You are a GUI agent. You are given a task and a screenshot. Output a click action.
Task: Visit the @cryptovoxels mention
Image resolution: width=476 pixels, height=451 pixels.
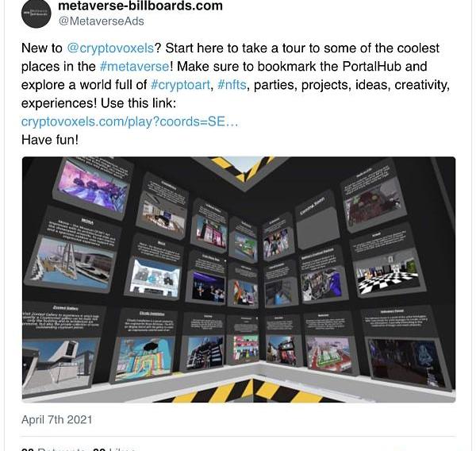pyautogui.click(x=110, y=48)
